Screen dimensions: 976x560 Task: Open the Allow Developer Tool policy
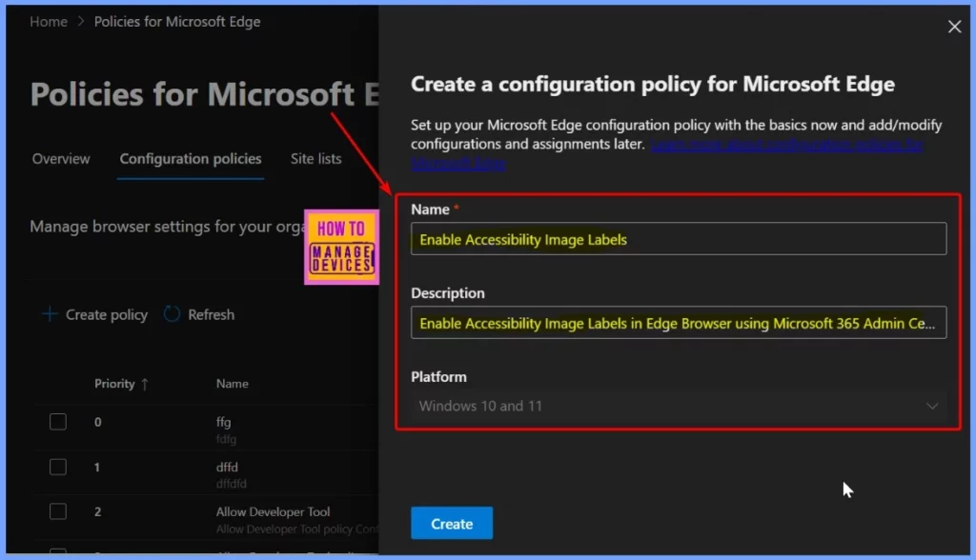pos(274,511)
